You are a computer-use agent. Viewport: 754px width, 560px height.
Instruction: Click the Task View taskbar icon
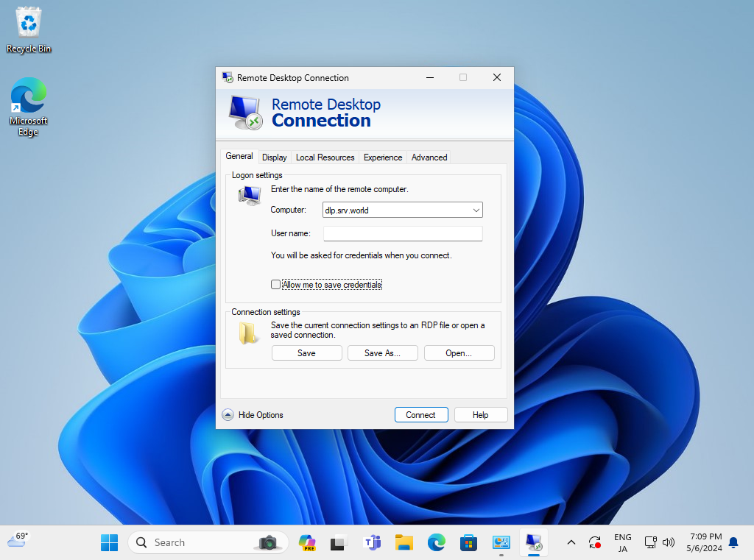[x=339, y=542]
